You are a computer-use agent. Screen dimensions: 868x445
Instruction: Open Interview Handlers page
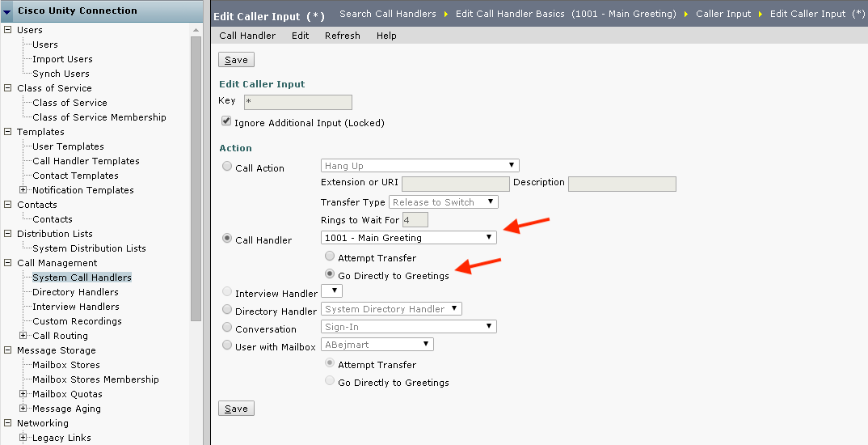point(76,307)
